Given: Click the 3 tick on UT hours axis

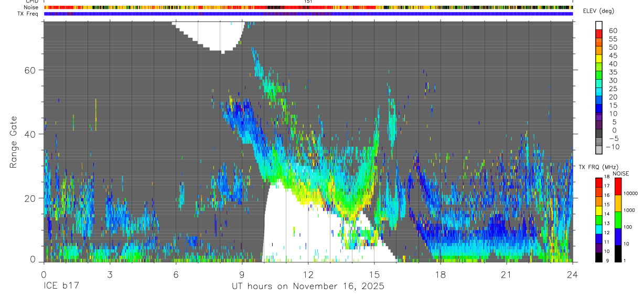Looking at the screenshot, I should 110,274.
